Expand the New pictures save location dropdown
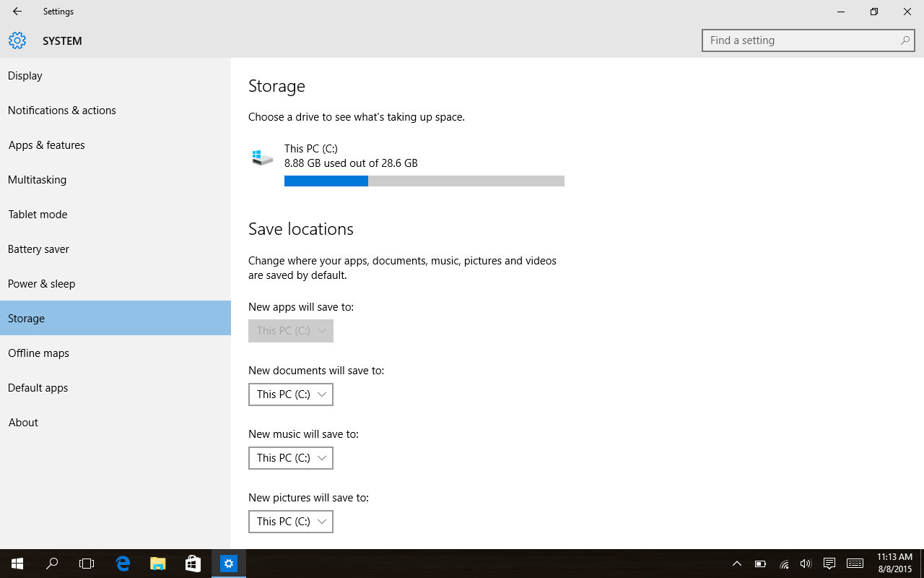Screen dimensions: 924x578 click(x=291, y=522)
